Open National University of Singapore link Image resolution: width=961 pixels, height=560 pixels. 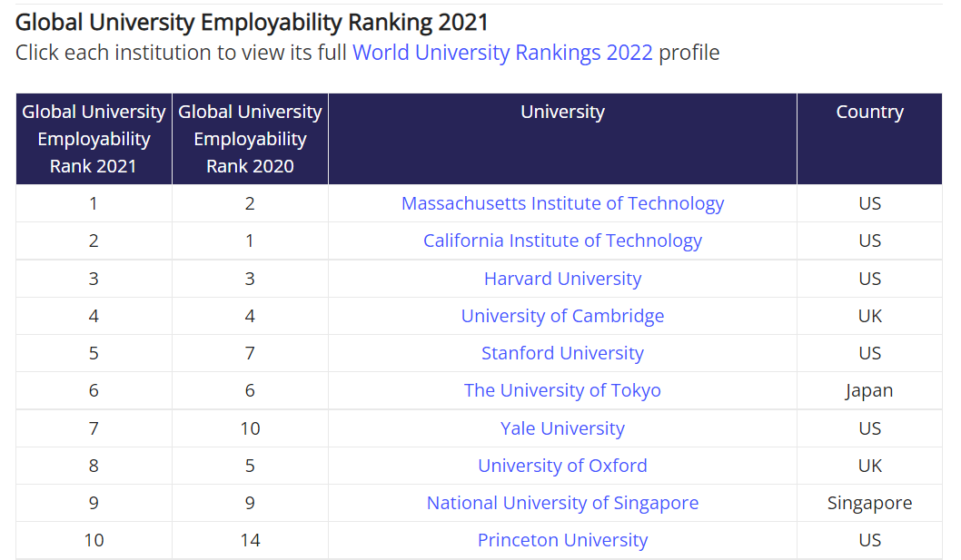pyautogui.click(x=562, y=503)
